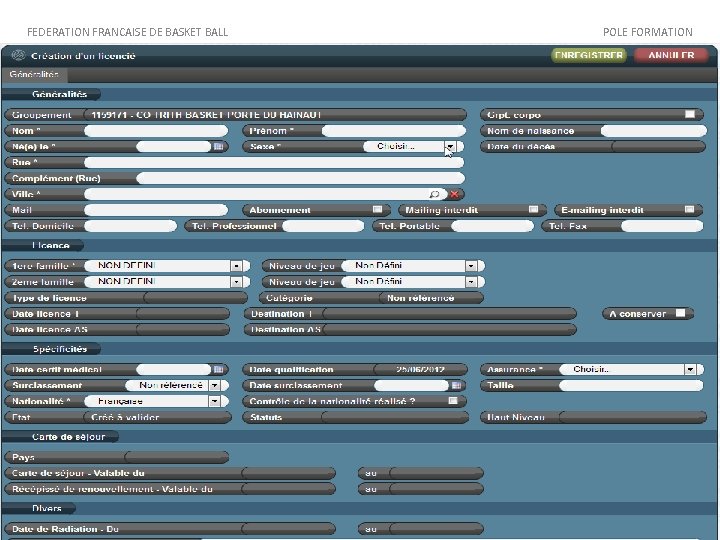This screenshot has height=540, width=720.
Task: Open the Nationalité dropdown
Action: point(214,401)
